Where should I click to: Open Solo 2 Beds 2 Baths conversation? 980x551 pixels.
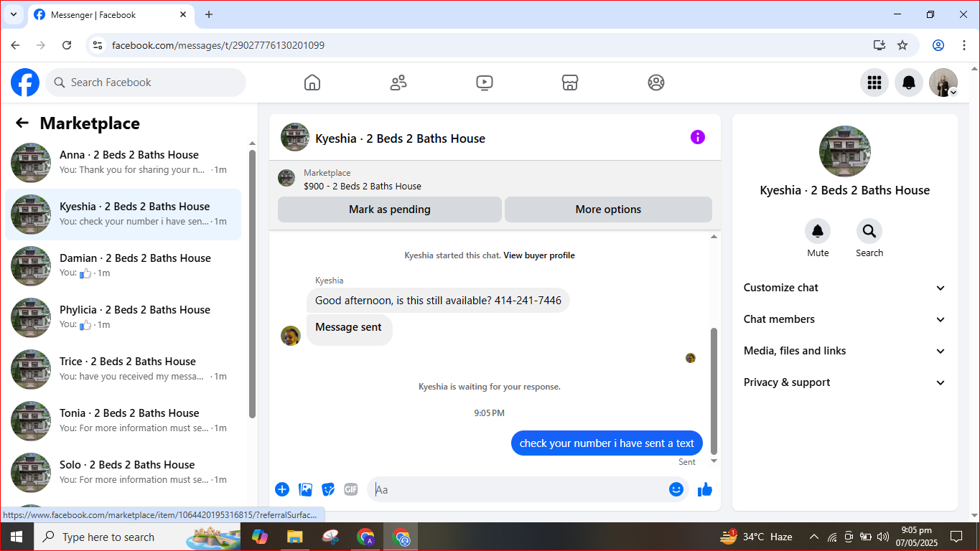pos(123,472)
